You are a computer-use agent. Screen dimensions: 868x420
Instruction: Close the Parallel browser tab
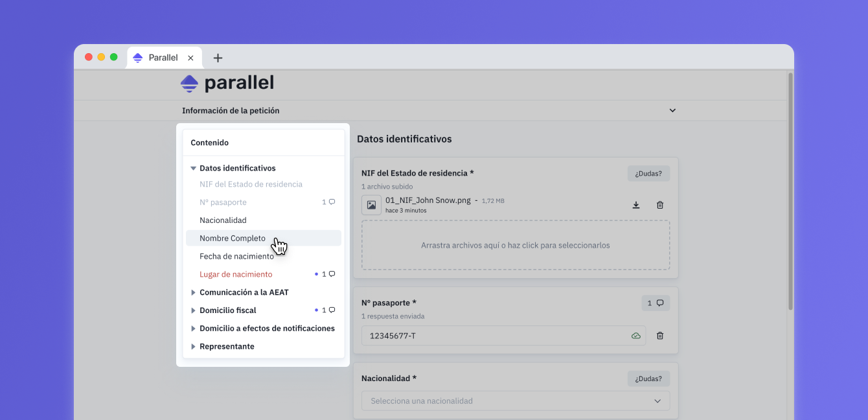[190, 58]
